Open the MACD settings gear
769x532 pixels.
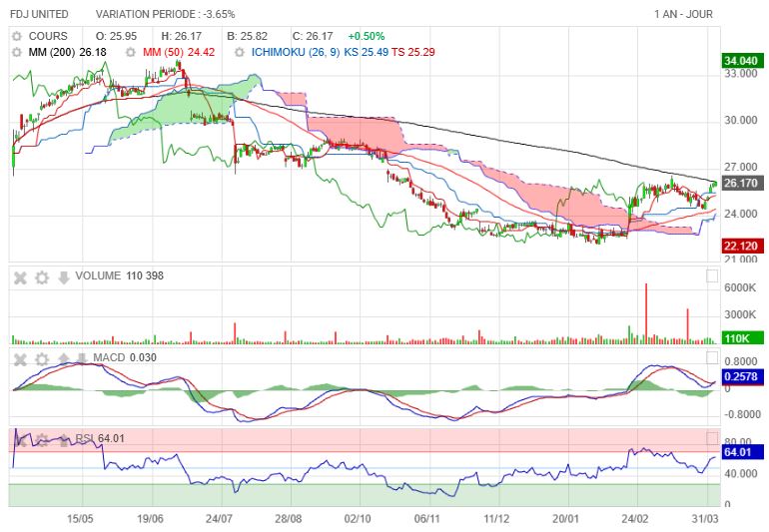[42, 360]
